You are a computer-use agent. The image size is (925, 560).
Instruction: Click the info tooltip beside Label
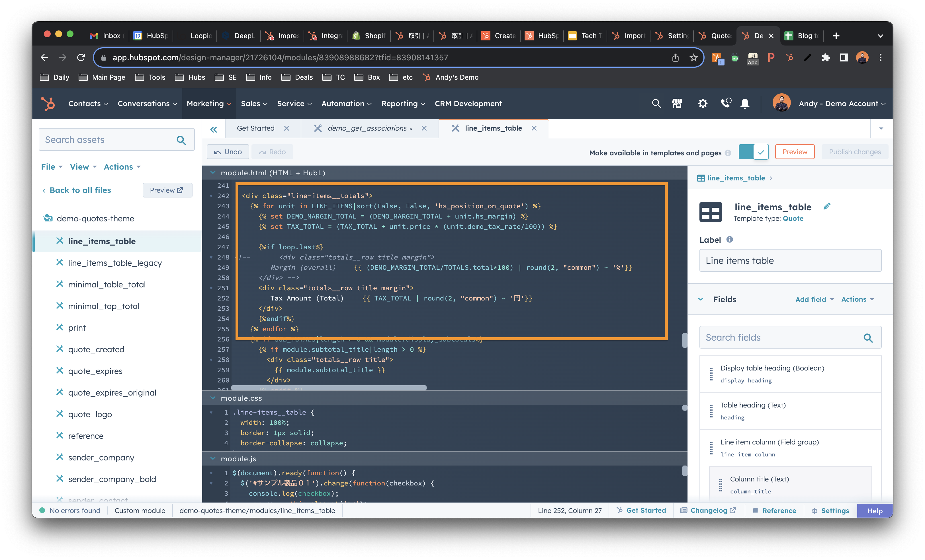[x=730, y=240]
